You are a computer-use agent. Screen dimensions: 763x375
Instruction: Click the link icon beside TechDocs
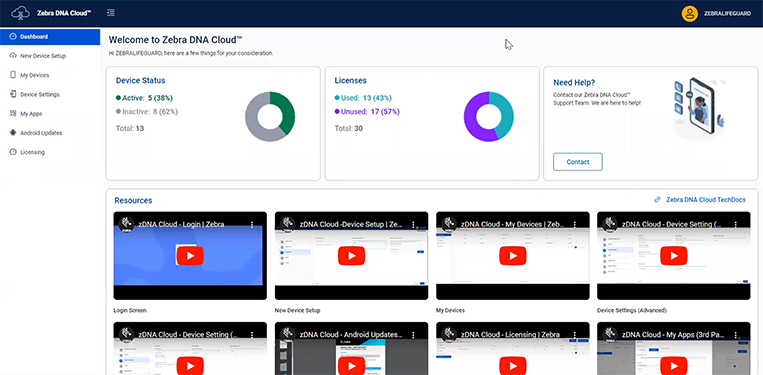[x=657, y=199]
